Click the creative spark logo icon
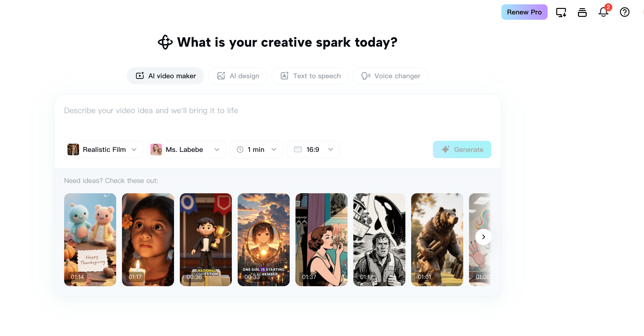This screenshot has width=644, height=336. pos(165,42)
